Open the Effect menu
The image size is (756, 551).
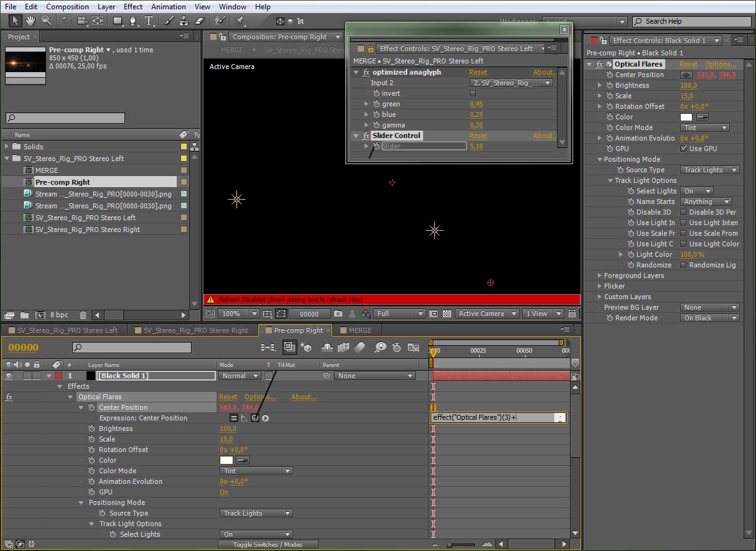[x=133, y=7]
